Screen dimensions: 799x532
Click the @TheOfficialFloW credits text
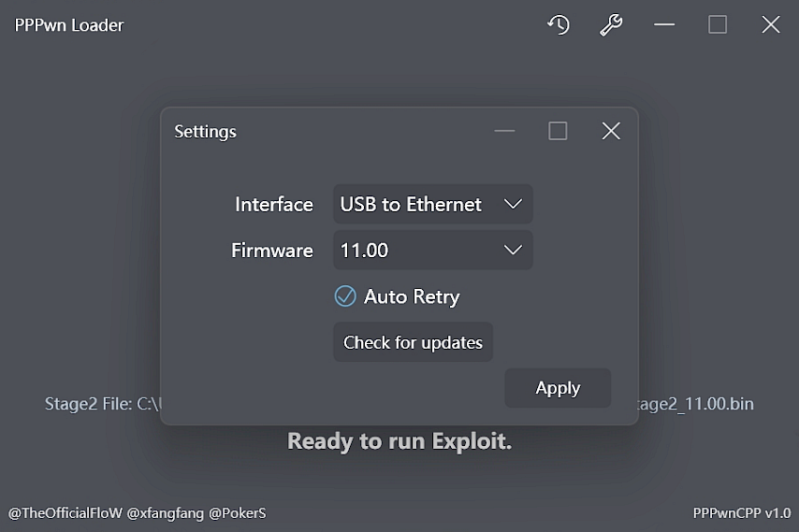[65, 513]
